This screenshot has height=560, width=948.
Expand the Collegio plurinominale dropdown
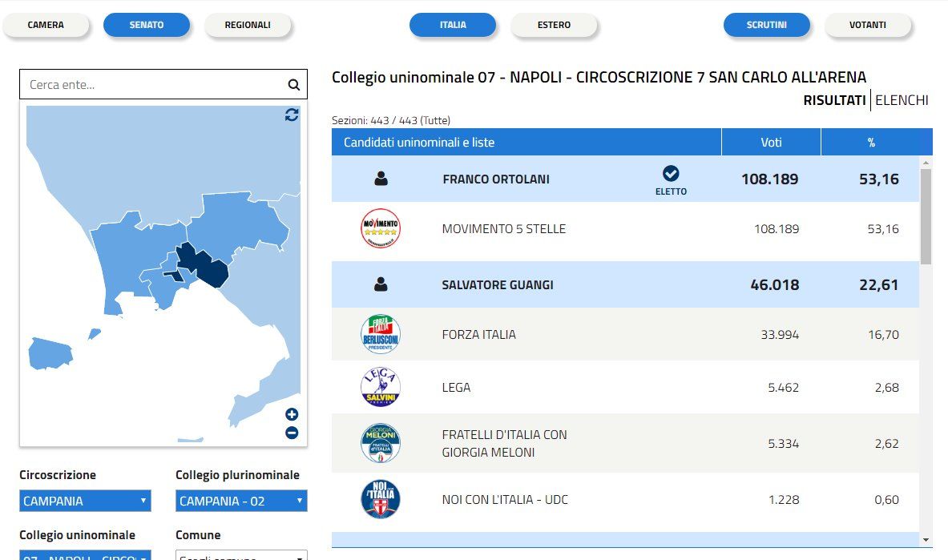pyautogui.click(x=240, y=502)
